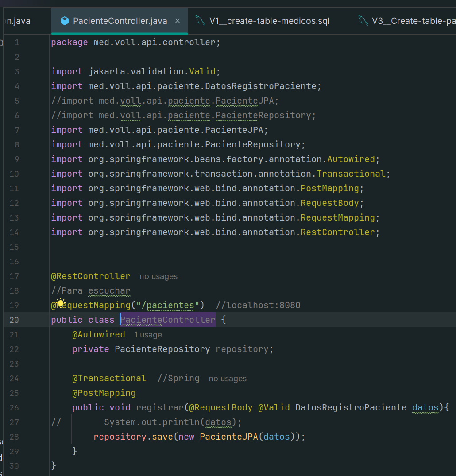Click the @PostMapping annotation on line 25

click(104, 393)
